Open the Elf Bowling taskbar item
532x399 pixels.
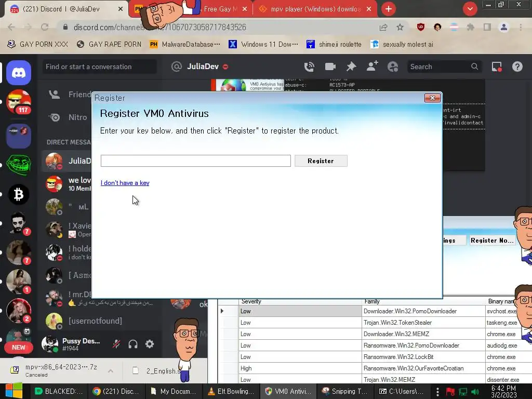coord(231,392)
